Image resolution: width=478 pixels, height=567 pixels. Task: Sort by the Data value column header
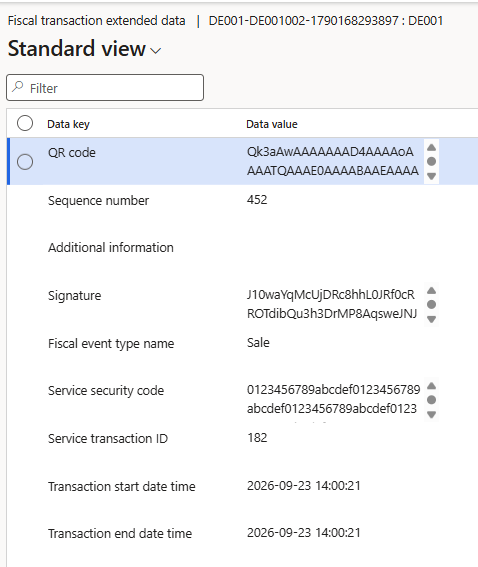tap(272, 124)
